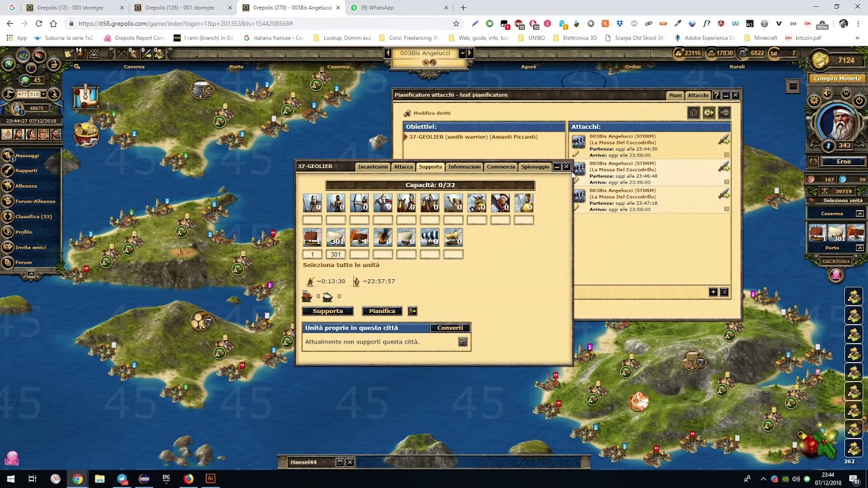Viewport: 868px width, 488px height.
Task: Open the Eroe button
Action: (x=843, y=162)
